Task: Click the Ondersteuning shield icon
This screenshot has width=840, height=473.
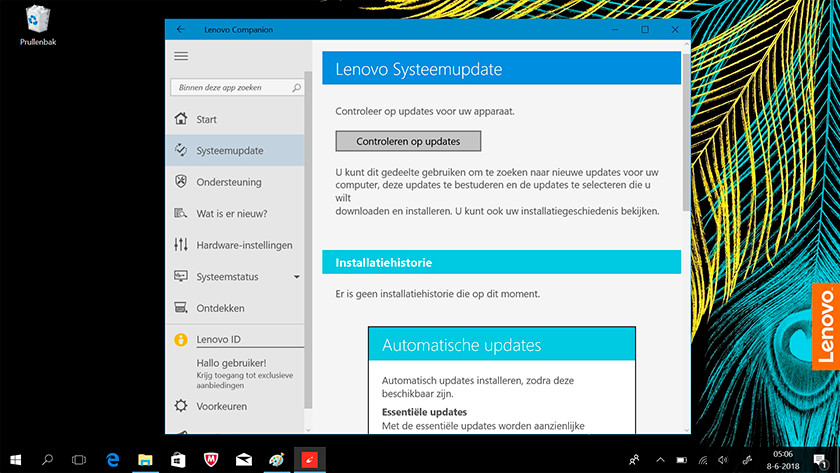Action: [x=181, y=182]
